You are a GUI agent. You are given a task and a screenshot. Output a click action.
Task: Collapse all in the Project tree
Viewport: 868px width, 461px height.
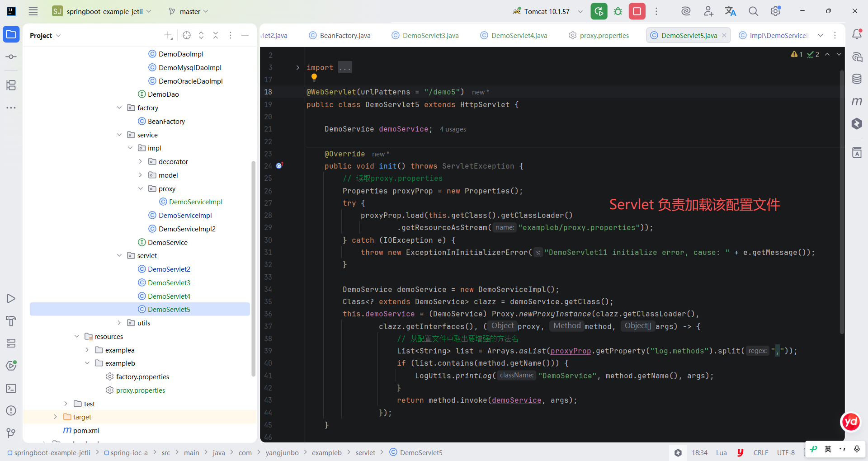(x=216, y=35)
